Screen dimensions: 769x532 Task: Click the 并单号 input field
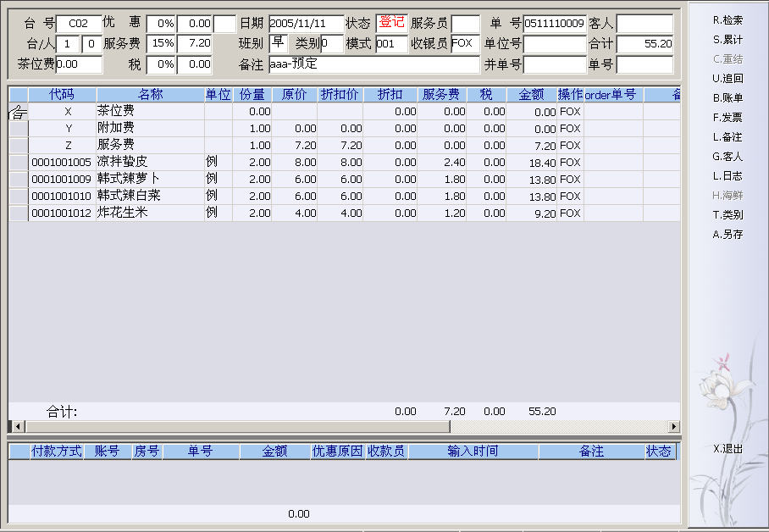click(554, 64)
